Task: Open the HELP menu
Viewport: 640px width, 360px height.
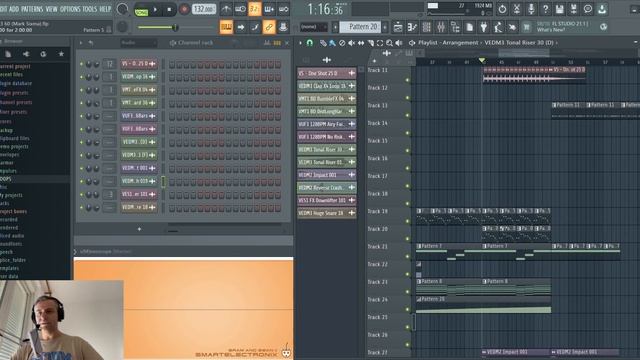Action: pyautogui.click(x=105, y=9)
